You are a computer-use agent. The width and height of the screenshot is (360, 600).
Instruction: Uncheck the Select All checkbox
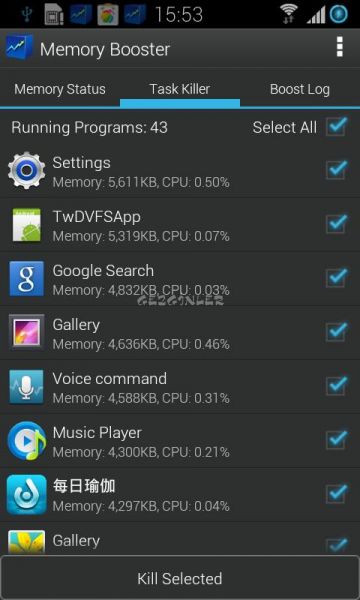point(337,127)
